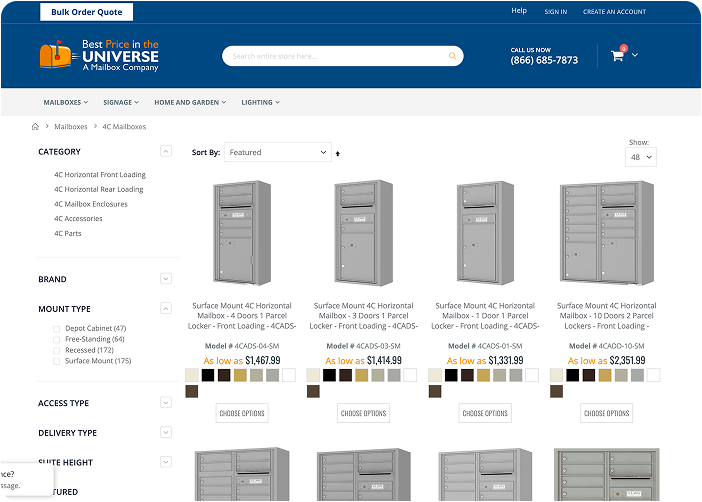
Task: Open the Show 48 items dropdown
Action: [642, 157]
